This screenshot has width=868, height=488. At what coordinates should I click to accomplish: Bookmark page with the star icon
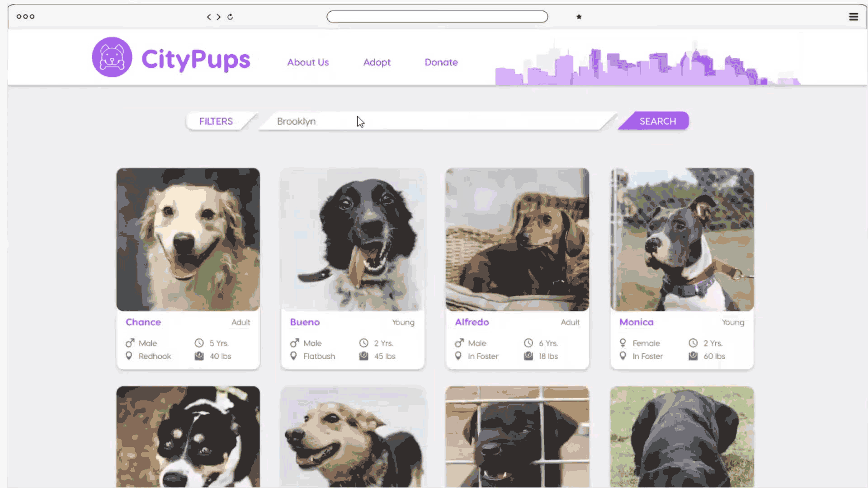click(579, 17)
